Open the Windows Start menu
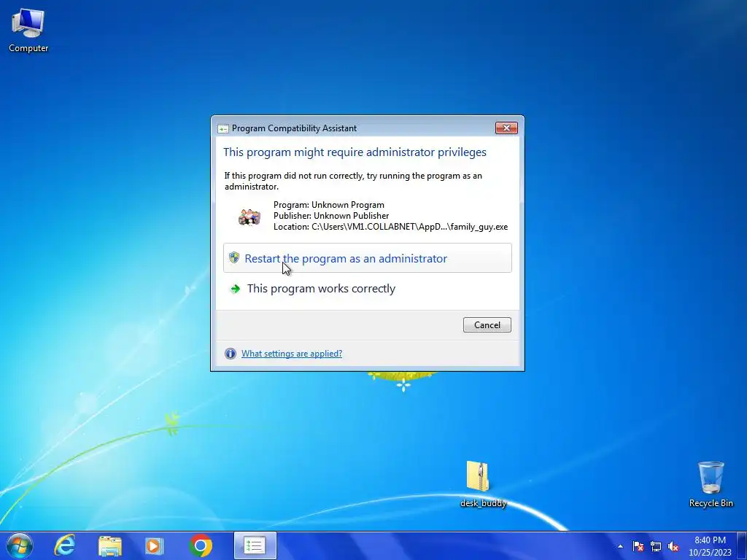This screenshot has width=747, height=560. pyautogui.click(x=20, y=545)
